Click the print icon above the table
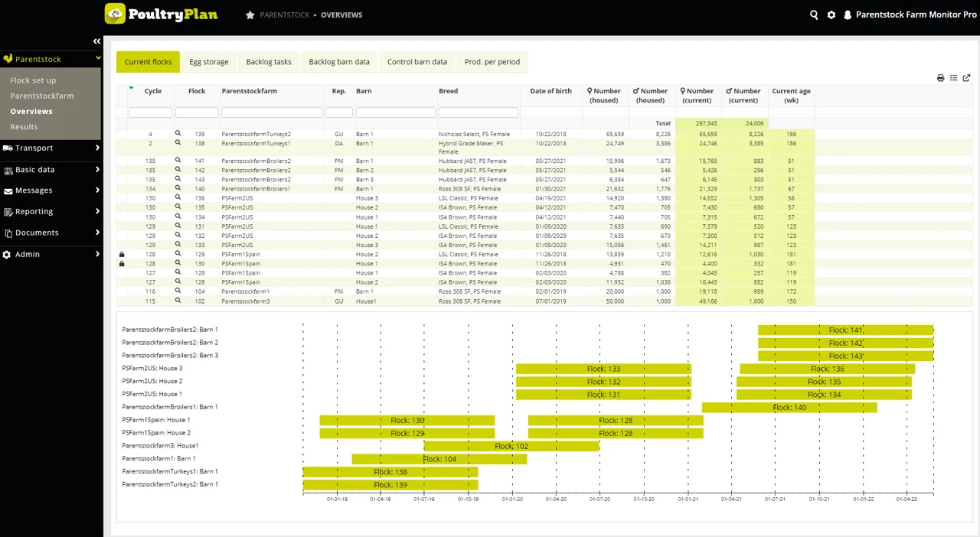The image size is (980, 537). tap(940, 78)
